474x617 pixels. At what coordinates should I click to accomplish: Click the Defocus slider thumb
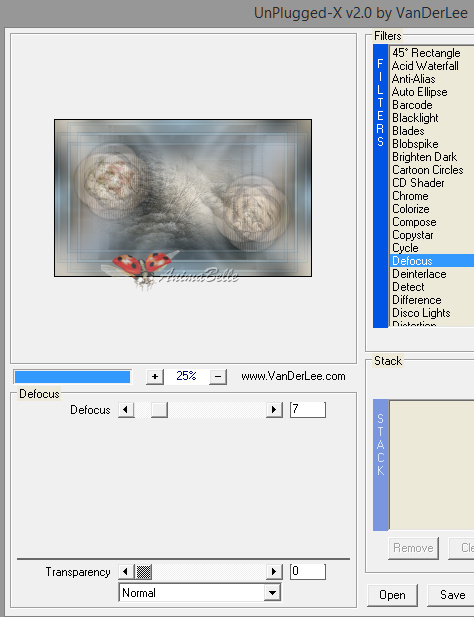[x=159, y=410]
